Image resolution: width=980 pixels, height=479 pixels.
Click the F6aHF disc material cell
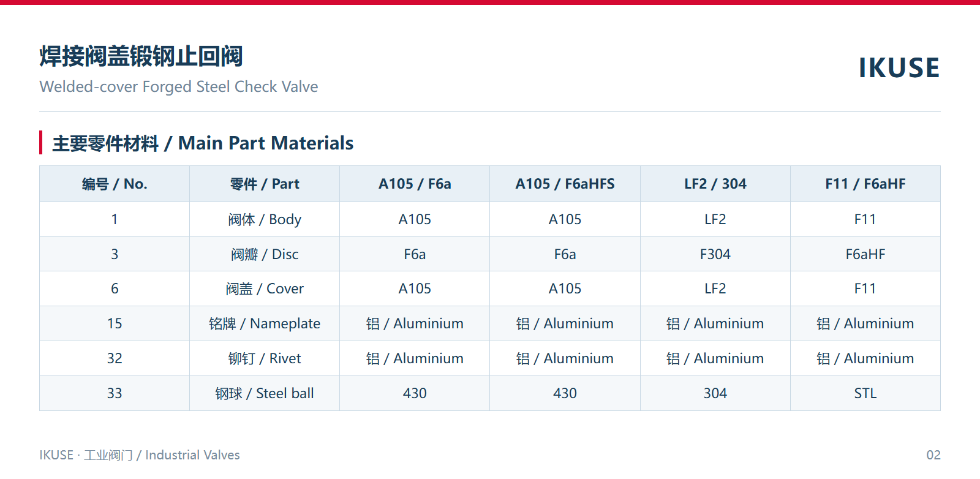point(865,254)
